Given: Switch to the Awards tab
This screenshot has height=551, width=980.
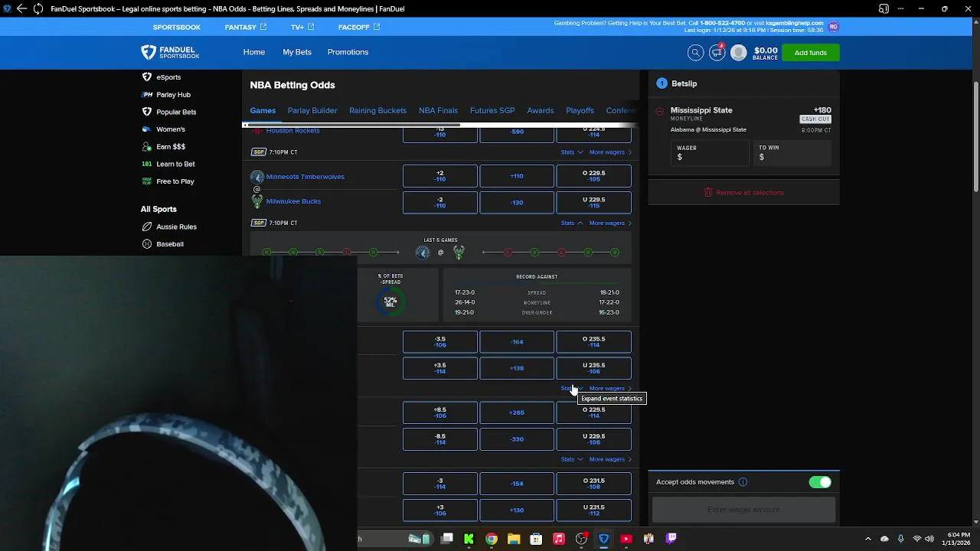Looking at the screenshot, I should coord(541,110).
